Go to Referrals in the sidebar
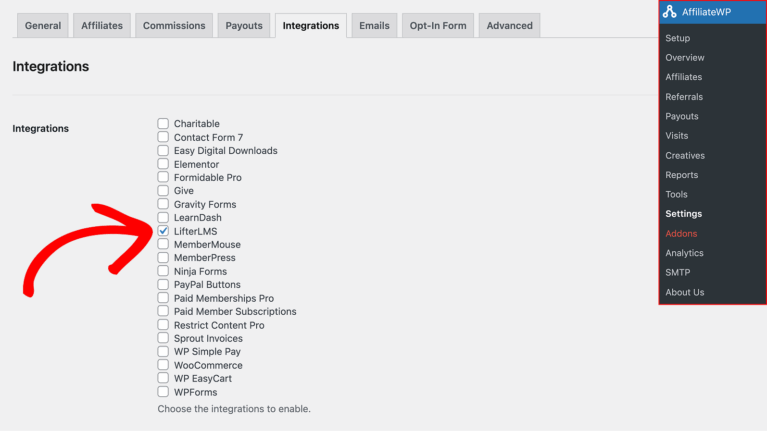The width and height of the screenshot is (767, 431). pos(684,97)
